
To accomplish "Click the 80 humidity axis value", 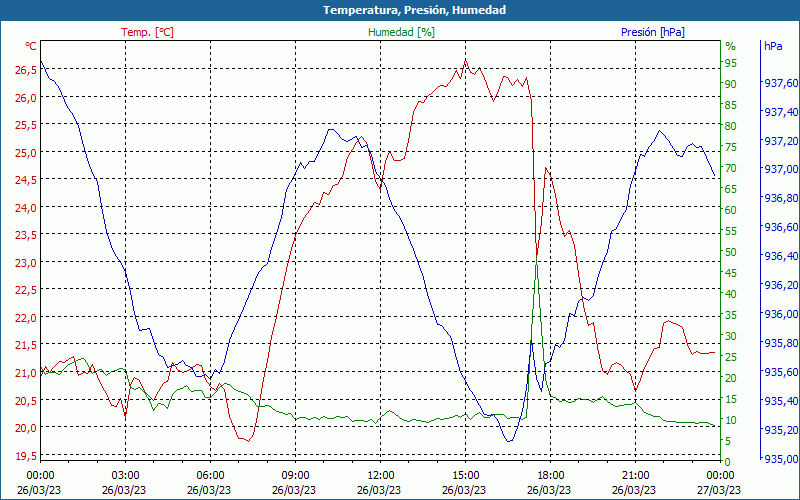I will (x=731, y=126).
